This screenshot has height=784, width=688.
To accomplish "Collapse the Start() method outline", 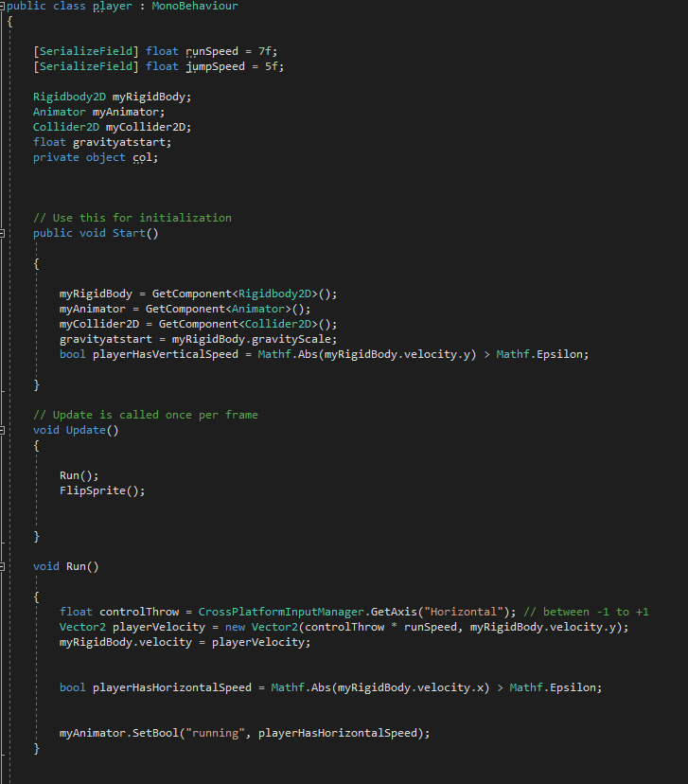I will click(2, 233).
